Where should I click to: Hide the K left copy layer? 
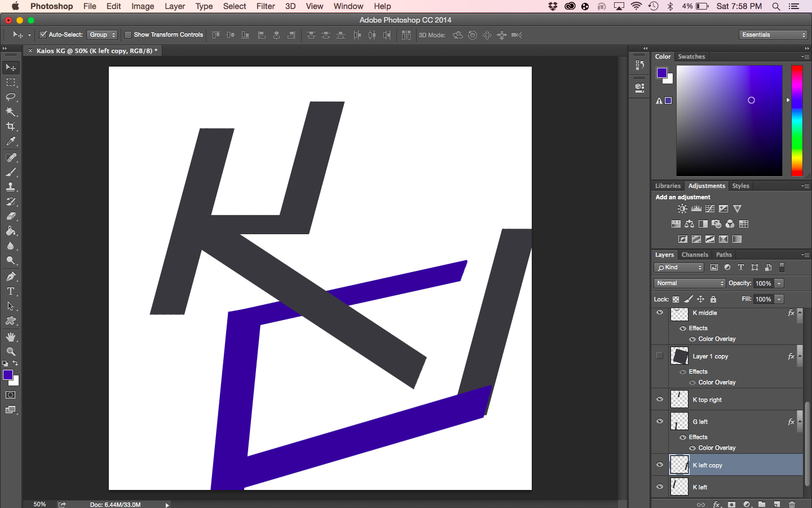click(x=660, y=465)
